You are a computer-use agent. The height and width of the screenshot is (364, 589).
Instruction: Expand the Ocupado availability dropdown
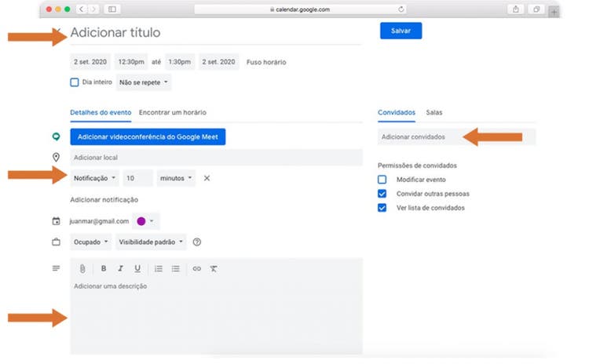pyautogui.click(x=92, y=242)
